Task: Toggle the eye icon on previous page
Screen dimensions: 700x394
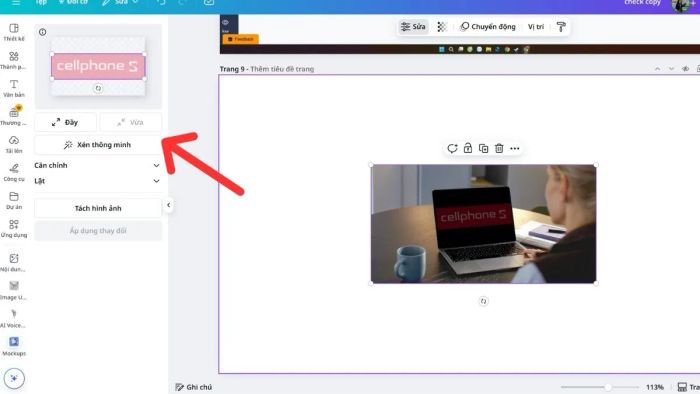Action: [225, 22]
